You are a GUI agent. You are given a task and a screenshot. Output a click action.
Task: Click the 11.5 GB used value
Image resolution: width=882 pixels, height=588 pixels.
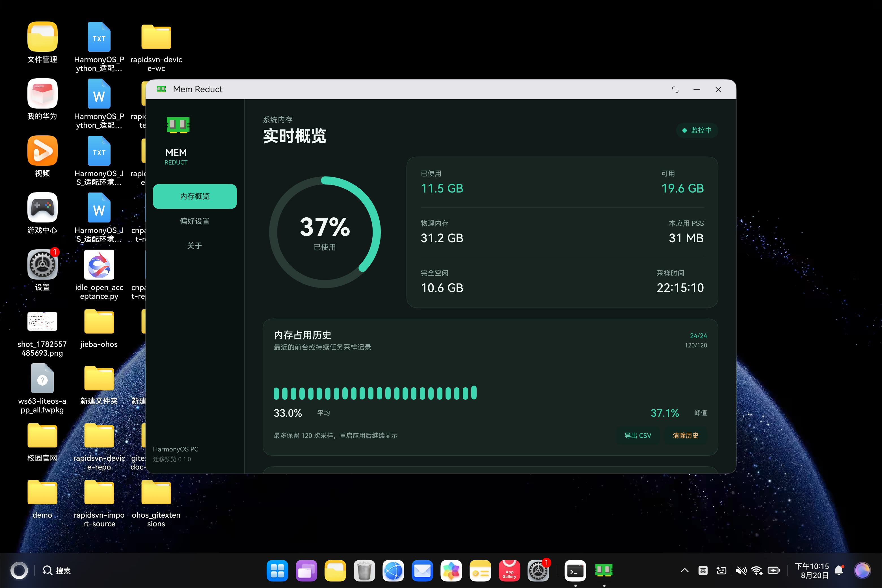tap(442, 188)
